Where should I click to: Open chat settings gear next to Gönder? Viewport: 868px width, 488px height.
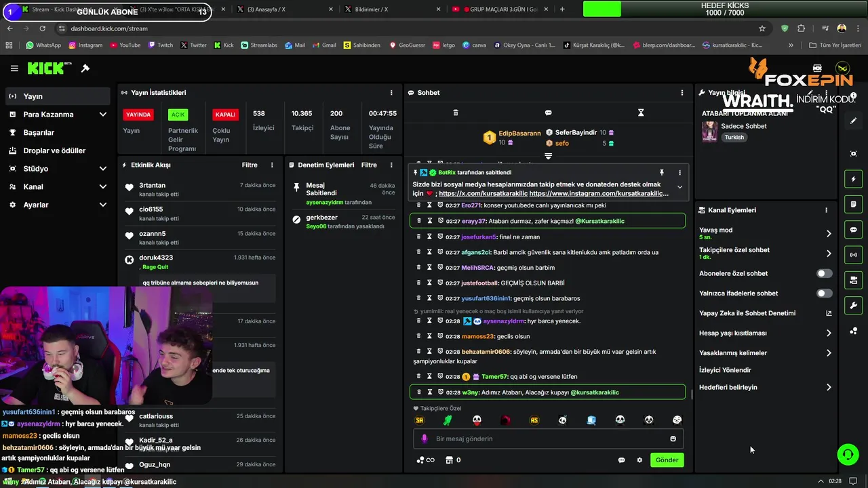pyautogui.click(x=639, y=460)
